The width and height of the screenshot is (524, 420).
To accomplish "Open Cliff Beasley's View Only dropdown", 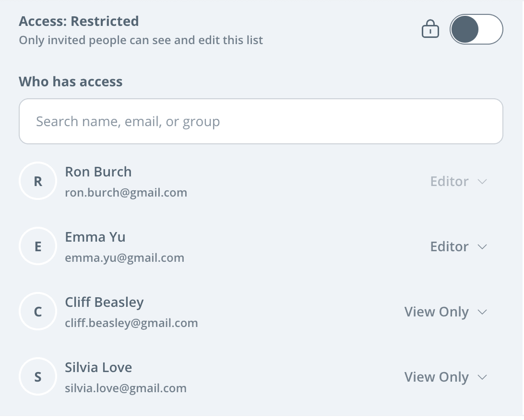I will click(x=445, y=312).
